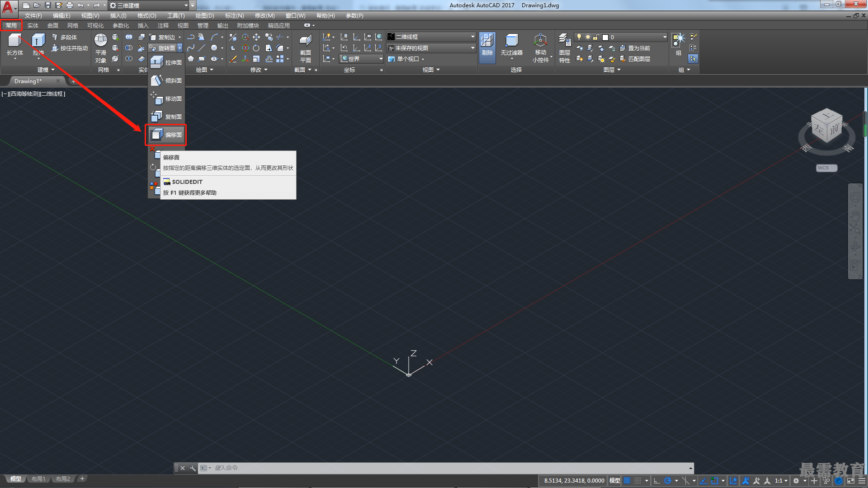This screenshot has width=868, height=488.
Task: Expand the 绘图 panel
Action: coord(204,70)
